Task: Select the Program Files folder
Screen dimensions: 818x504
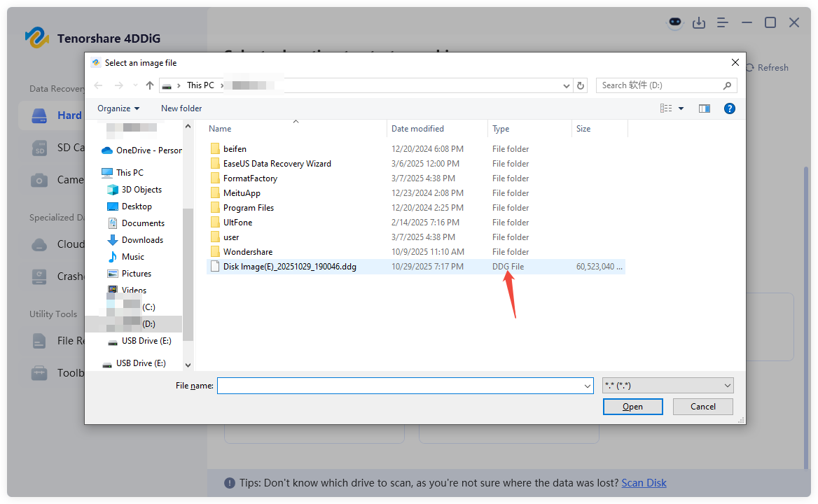Action: click(249, 208)
